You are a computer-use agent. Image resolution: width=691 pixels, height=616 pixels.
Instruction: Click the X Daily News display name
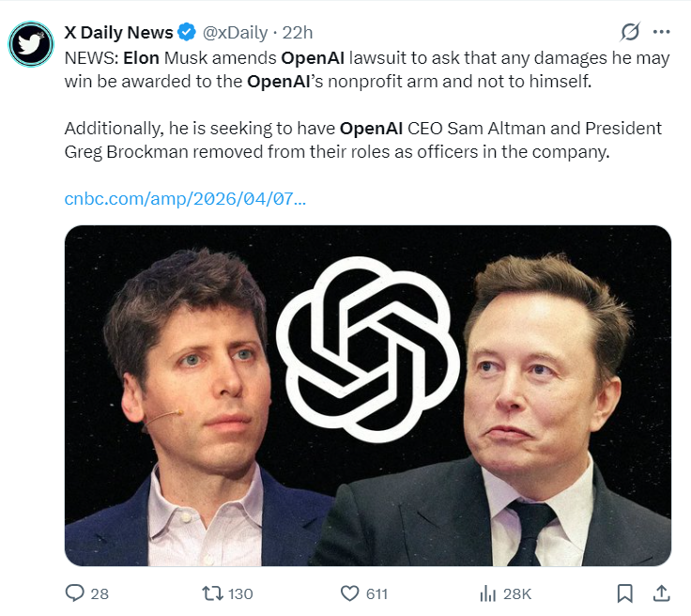[118, 33]
